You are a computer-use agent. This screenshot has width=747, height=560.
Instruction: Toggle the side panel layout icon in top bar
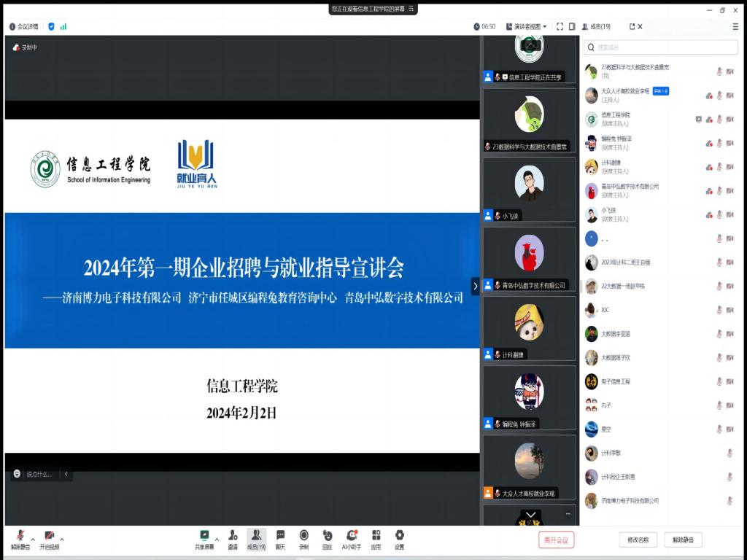[572, 27]
